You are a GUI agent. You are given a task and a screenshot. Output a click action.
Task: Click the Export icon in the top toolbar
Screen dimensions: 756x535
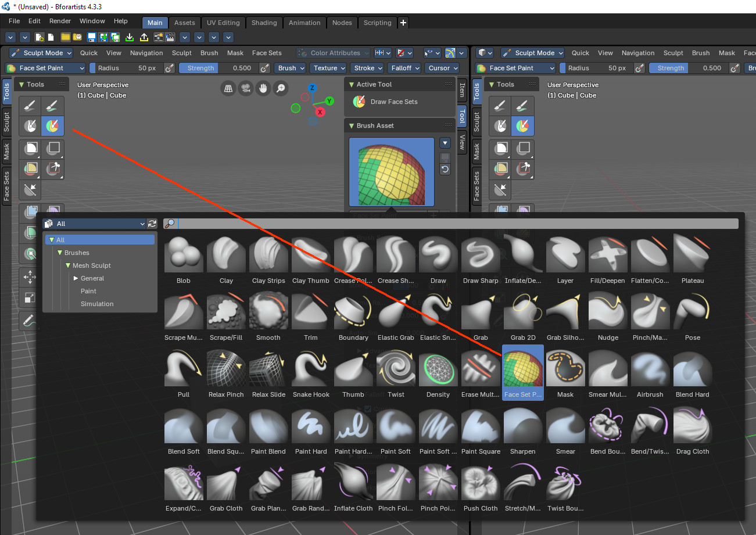[x=144, y=37]
